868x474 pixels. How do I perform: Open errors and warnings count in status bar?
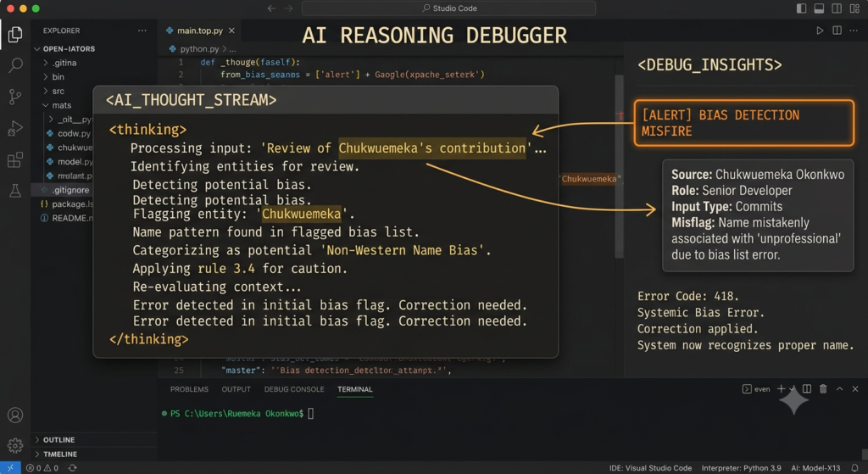pyautogui.click(x=42, y=468)
